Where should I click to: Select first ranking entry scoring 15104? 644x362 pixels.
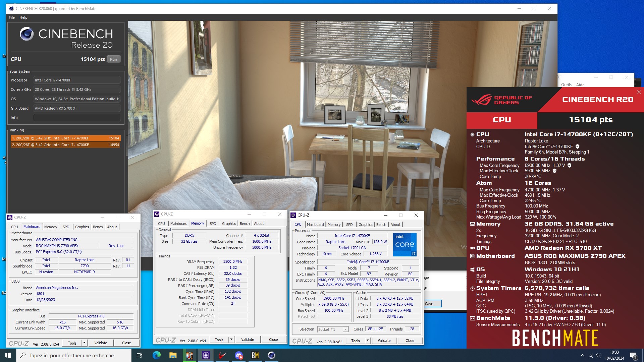(65, 138)
